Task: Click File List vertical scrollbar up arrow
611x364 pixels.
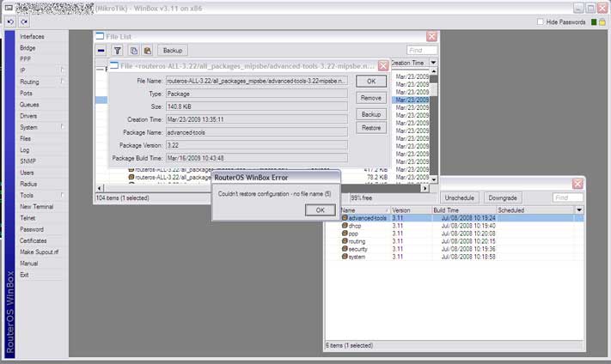Action: (x=433, y=71)
